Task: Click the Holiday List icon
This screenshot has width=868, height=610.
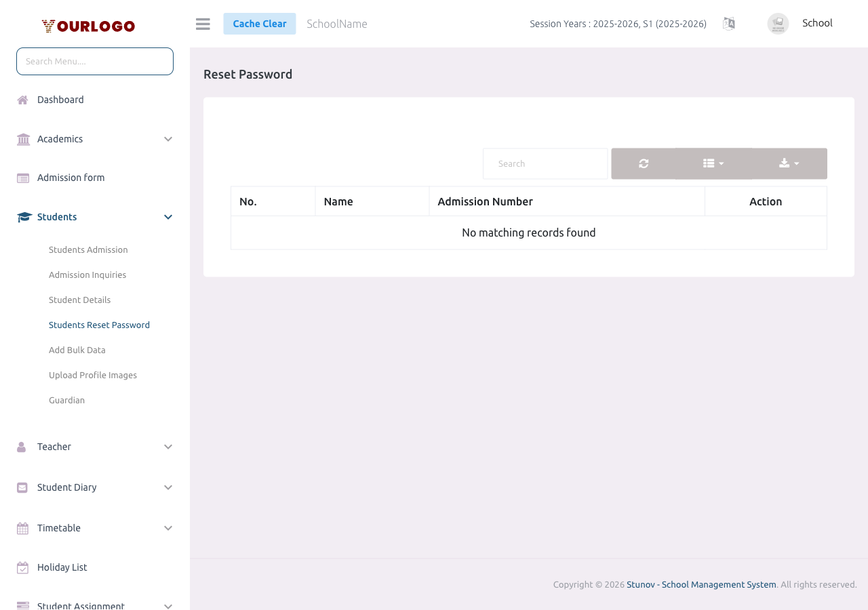Action: [x=22, y=568]
